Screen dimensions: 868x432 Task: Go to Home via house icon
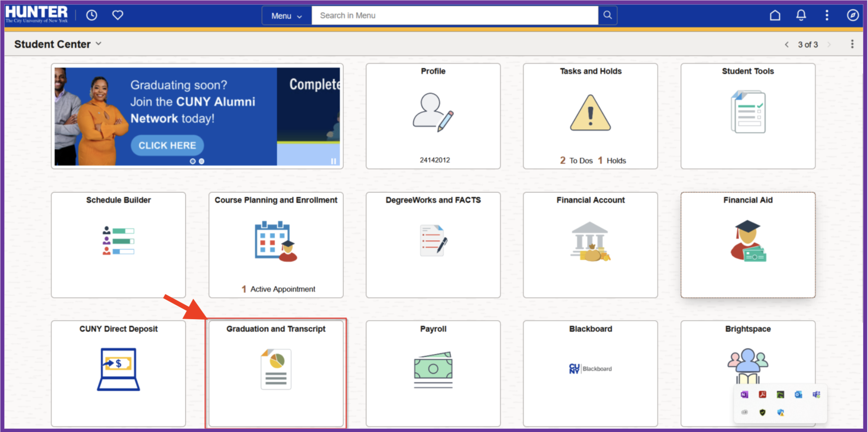(x=775, y=15)
